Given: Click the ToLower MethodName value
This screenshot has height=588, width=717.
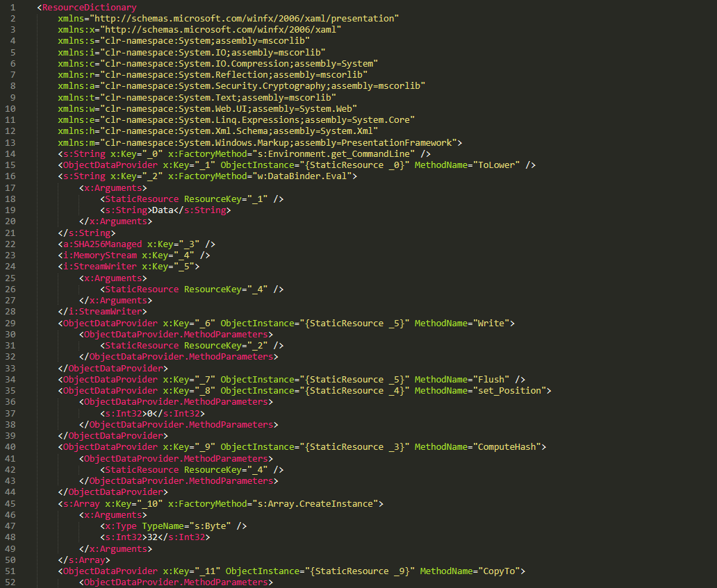Looking at the screenshot, I should point(499,165).
